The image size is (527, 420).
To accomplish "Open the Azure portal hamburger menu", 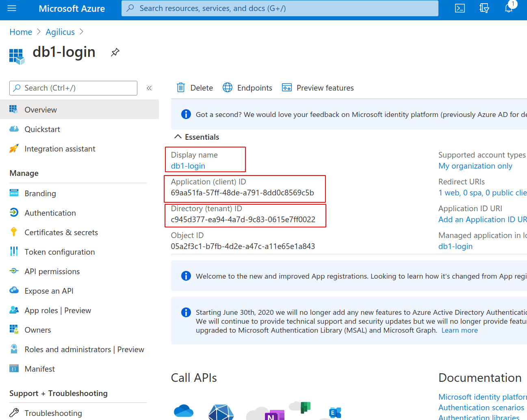I will tap(12, 9).
